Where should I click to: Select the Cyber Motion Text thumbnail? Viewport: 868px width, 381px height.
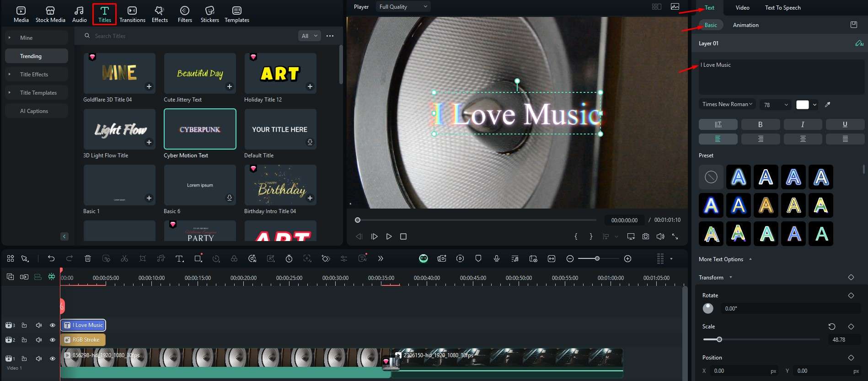pos(200,129)
